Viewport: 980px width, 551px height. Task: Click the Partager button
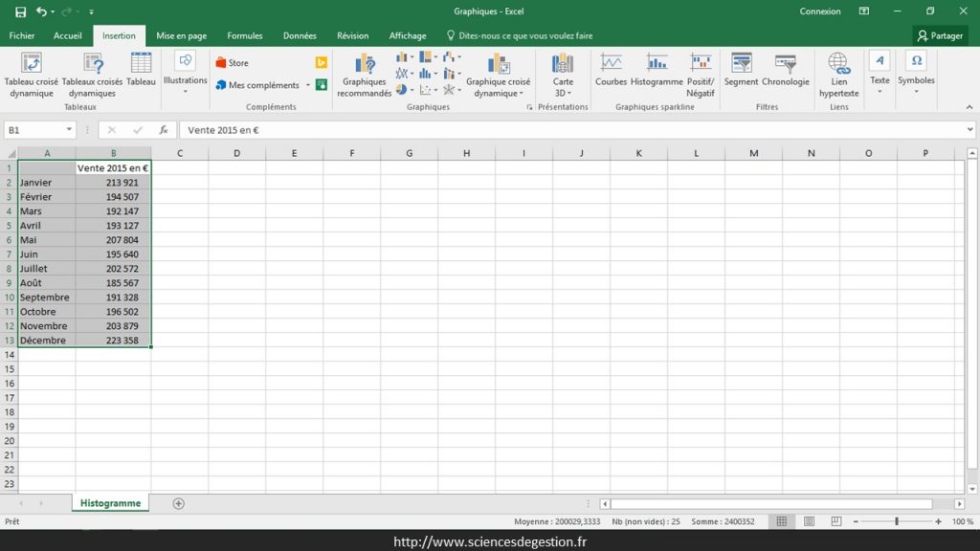pos(941,34)
